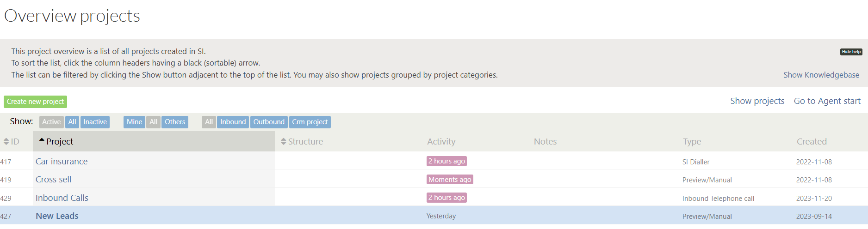
Task: Open the Show projects link
Action: pos(757,101)
